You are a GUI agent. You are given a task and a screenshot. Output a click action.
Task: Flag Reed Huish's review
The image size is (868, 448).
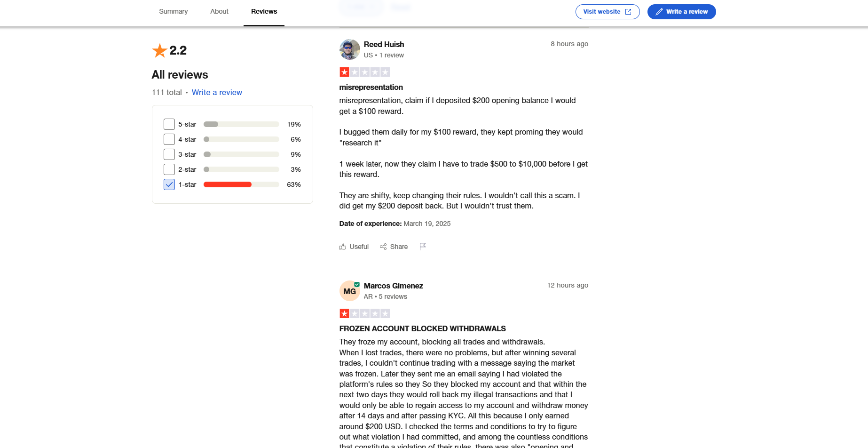(423, 246)
